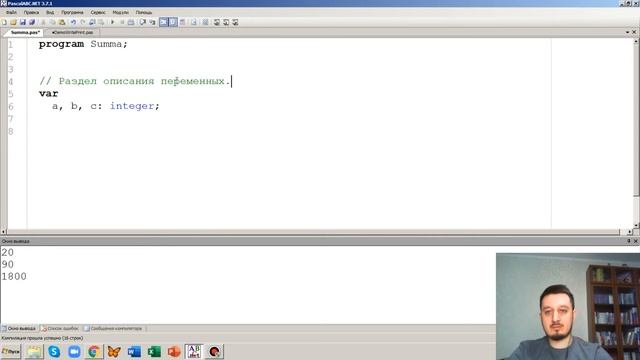Click the step into debug icon

click(142, 22)
